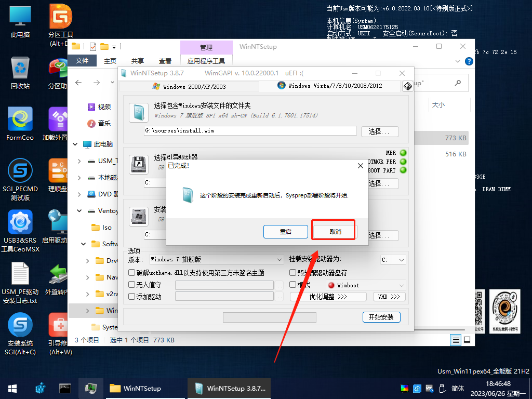Expand the USM_T drive tree node
This screenshot has height=399, width=532.
pos(79,161)
